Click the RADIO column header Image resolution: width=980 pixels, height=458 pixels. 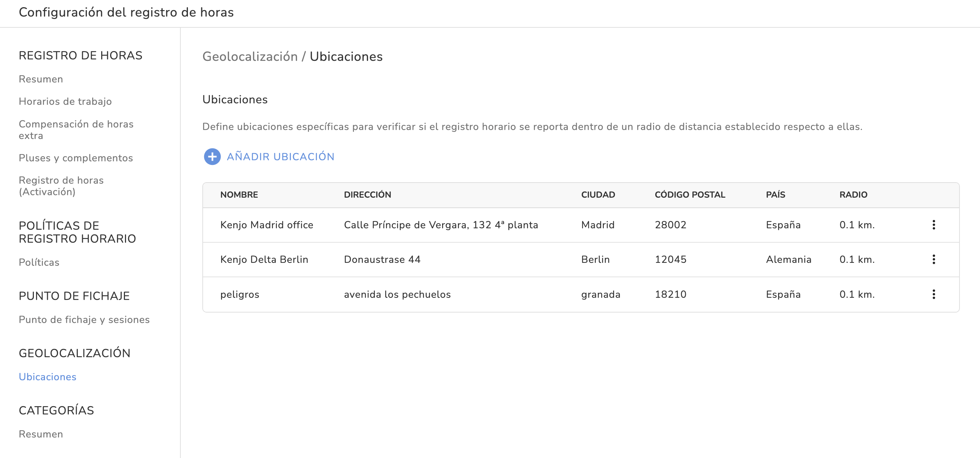[853, 195]
